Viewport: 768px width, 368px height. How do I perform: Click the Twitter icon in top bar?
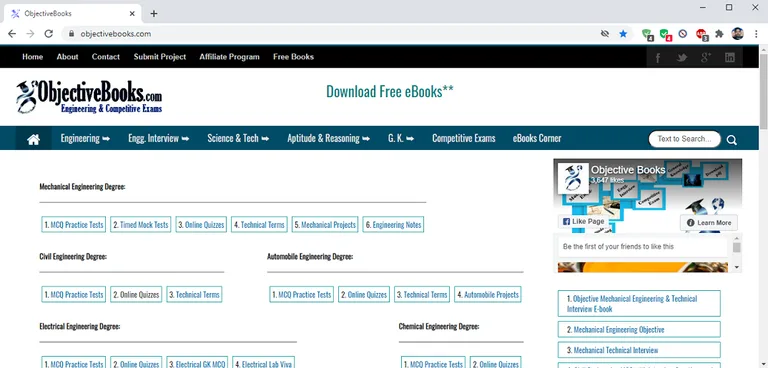(x=682, y=57)
